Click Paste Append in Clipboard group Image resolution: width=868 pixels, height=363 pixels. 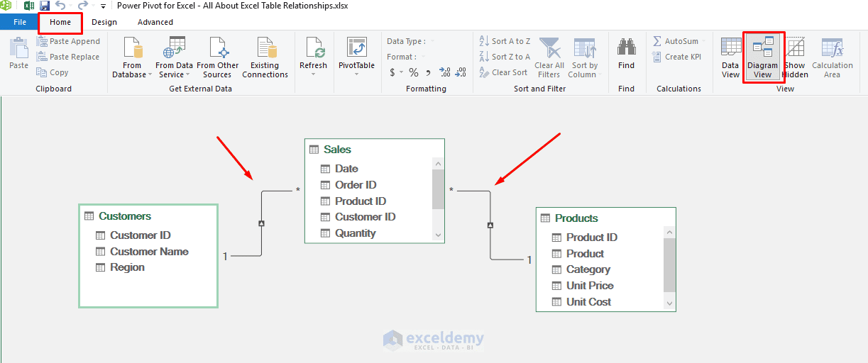(68, 41)
